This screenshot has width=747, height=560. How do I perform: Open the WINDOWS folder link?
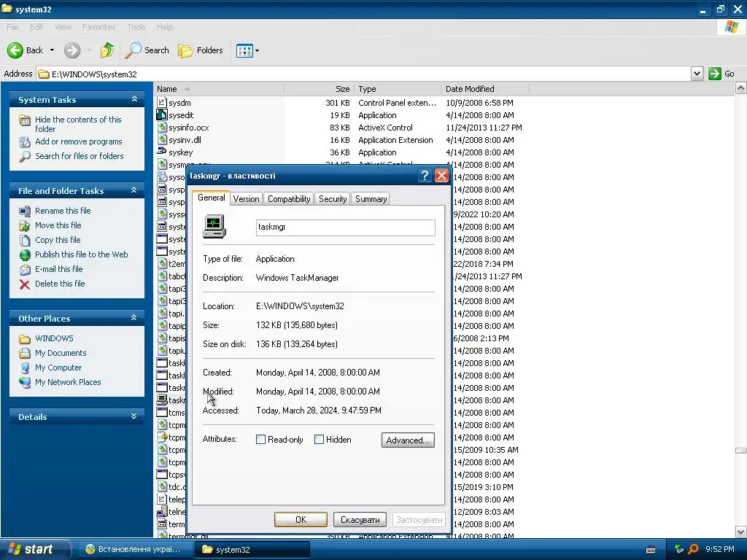click(54, 338)
